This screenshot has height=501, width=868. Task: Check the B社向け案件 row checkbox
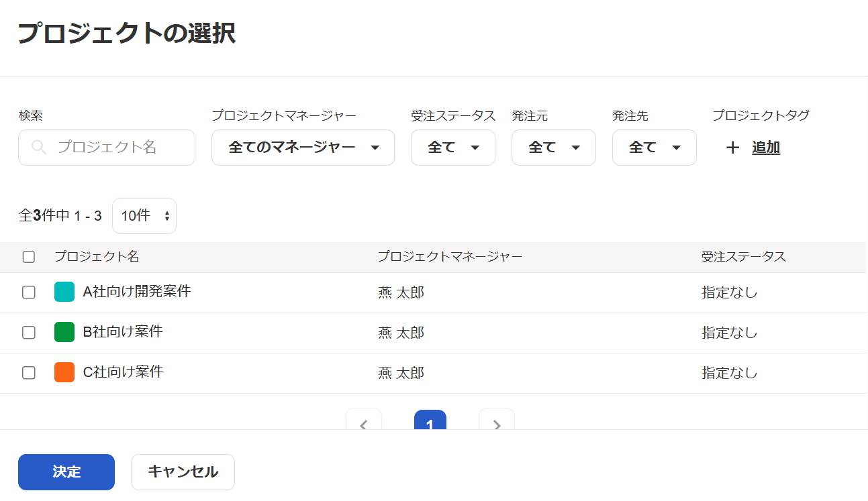29,333
